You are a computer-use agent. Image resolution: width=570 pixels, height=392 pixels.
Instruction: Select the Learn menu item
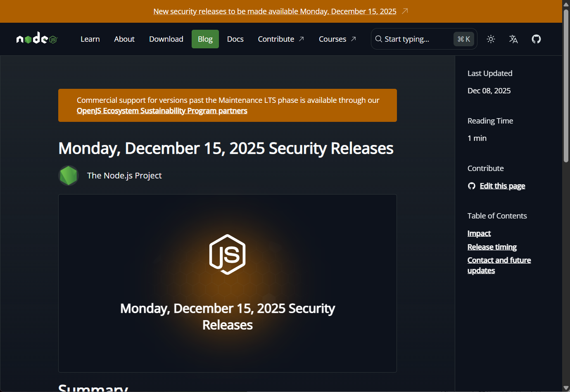90,39
